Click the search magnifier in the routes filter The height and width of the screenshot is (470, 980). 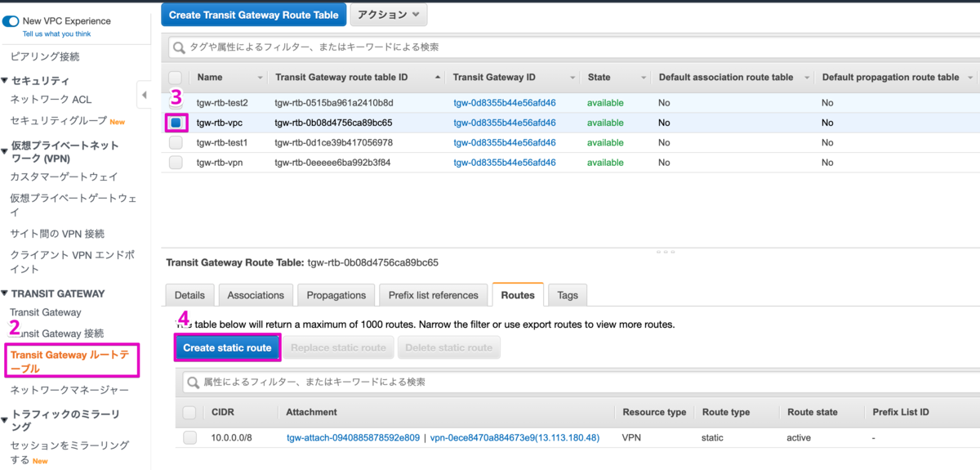tap(194, 382)
